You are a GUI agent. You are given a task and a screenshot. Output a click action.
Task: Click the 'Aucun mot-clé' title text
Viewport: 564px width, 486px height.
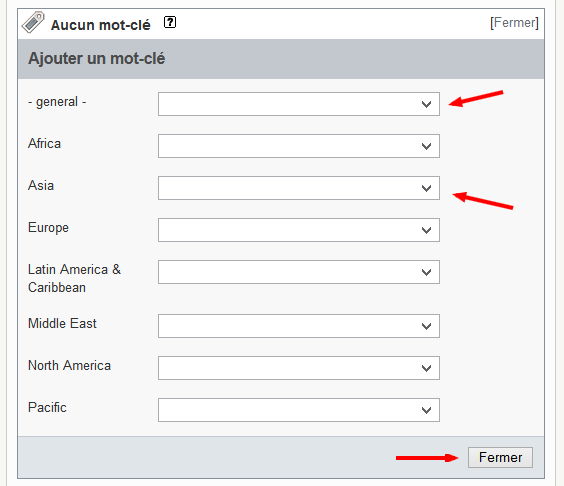(x=100, y=25)
